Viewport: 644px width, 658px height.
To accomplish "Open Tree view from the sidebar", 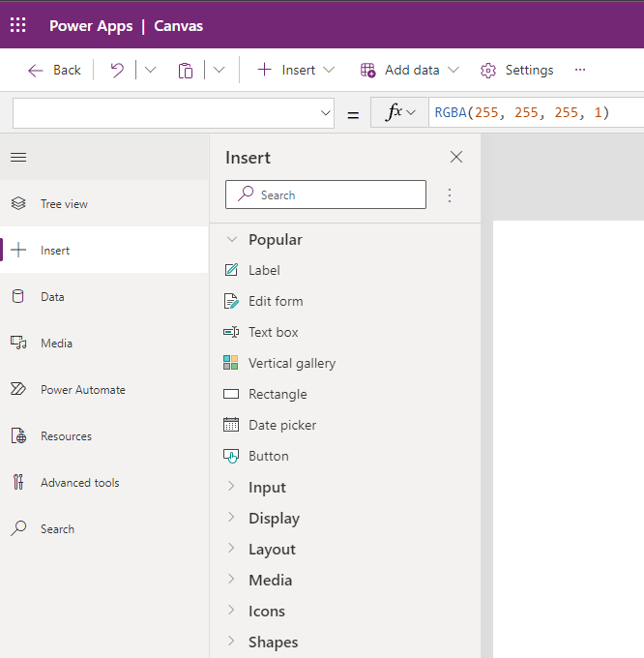I will click(x=64, y=204).
